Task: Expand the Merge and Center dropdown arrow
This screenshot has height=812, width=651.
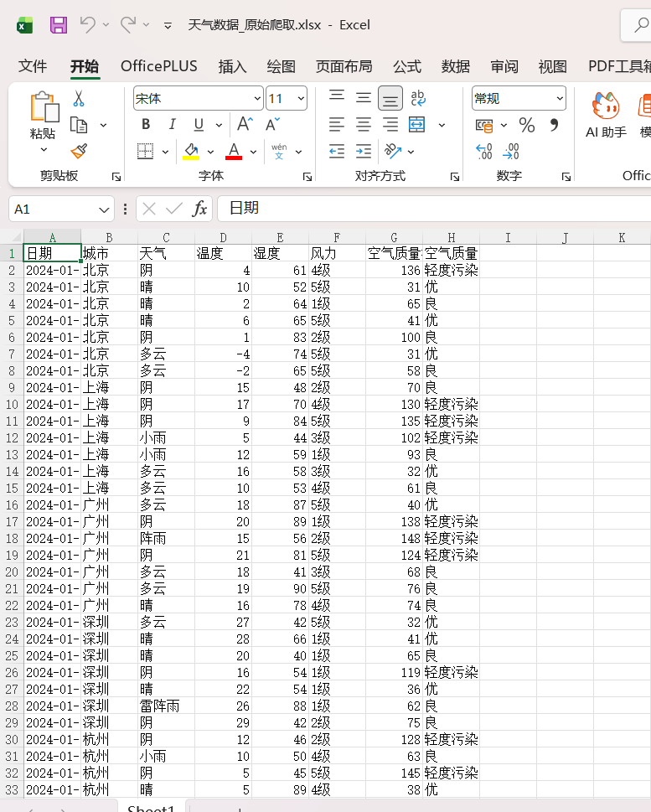Action: (442, 125)
